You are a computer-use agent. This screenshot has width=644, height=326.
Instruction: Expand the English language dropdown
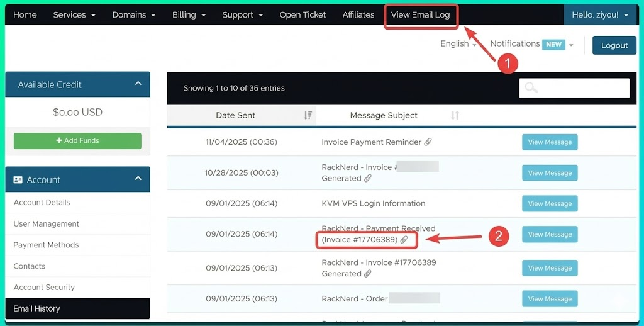click(x=458, y=44)
